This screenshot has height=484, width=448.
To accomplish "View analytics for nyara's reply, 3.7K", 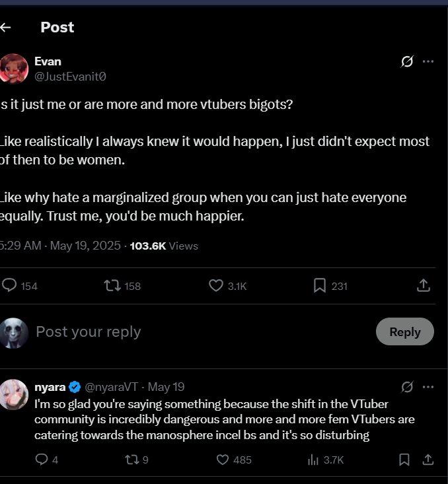I will (x=314, y=459).
